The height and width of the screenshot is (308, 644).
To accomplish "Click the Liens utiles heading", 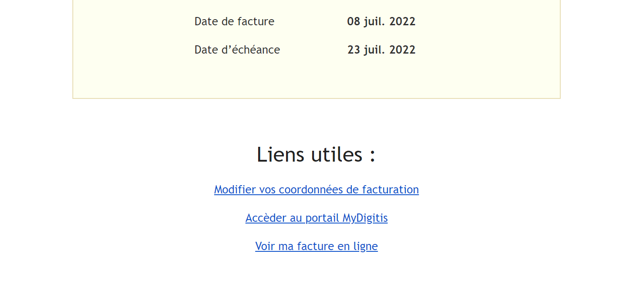I will tap(316, 154).
